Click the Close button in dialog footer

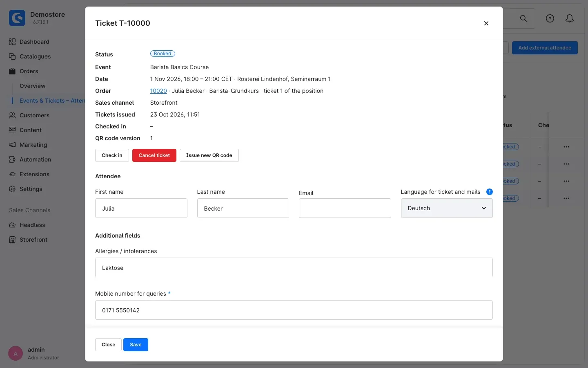click(x=108, y=345)
